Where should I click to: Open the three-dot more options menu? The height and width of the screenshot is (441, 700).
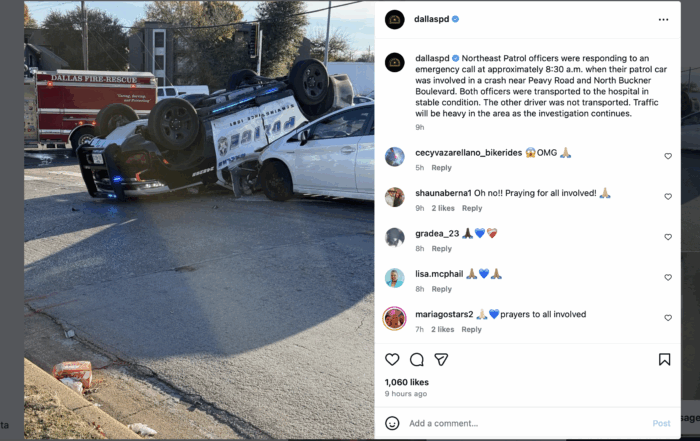click(x=663, y=20)
